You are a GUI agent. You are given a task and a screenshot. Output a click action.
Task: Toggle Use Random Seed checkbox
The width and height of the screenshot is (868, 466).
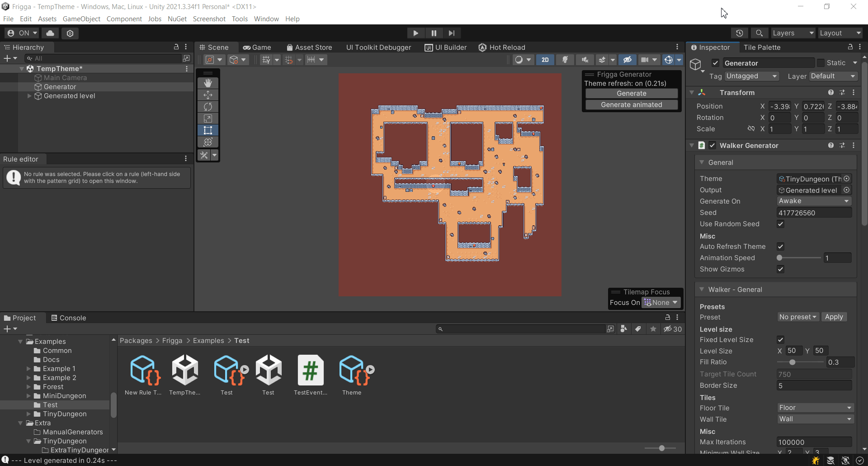point(780,224)
